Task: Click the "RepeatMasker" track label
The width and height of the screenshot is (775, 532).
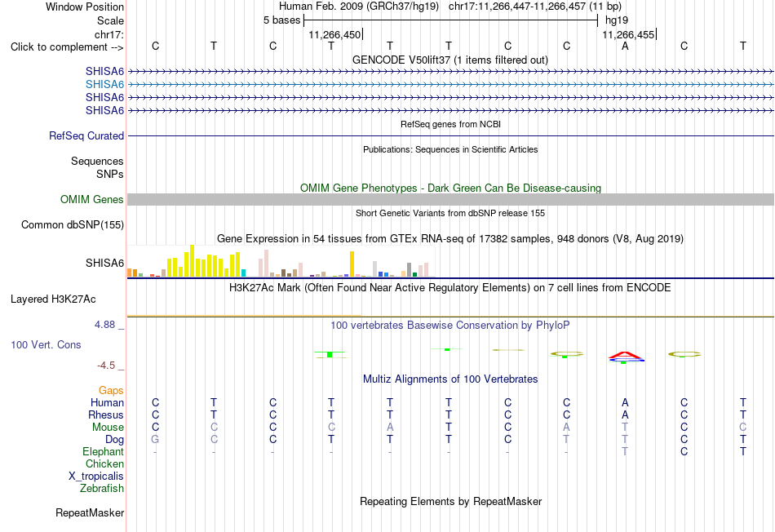Action: pos(90,512)
